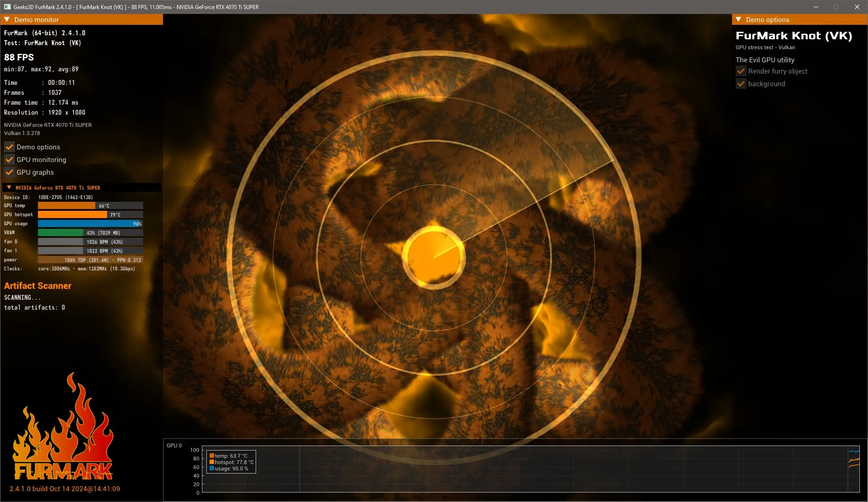Click the GPU hotspot orange bar
The width and height of the screenshot is (868, 502).
72,215
